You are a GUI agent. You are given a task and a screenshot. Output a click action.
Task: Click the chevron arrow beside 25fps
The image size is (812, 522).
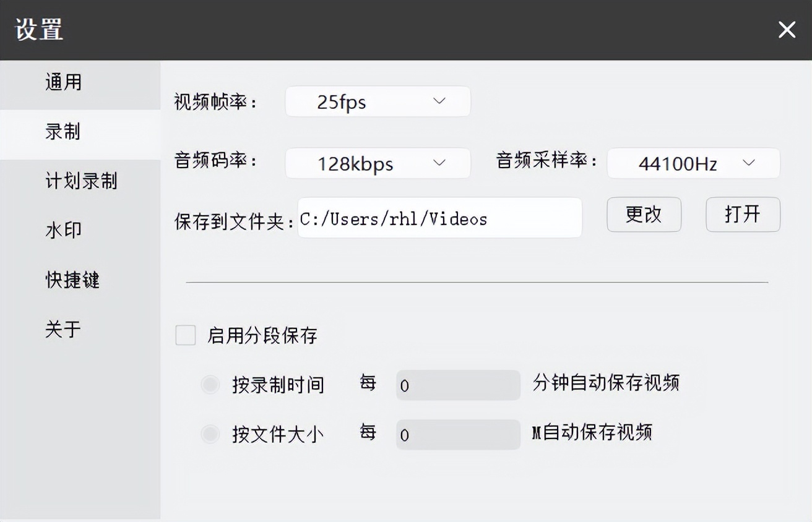pos(439,101)
